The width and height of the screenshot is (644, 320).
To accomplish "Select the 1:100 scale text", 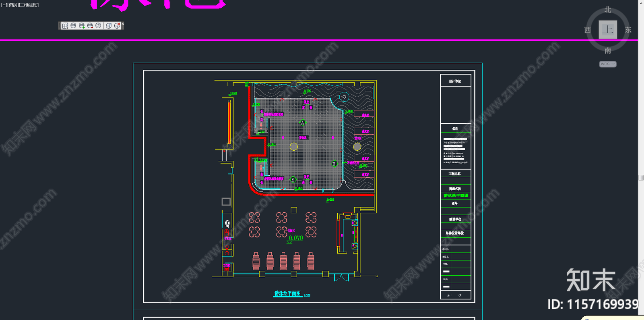I will [307, 295].
